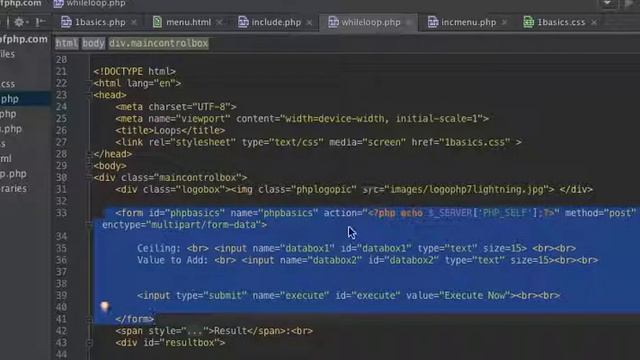The width and height of the screenshot is (640, 360).
Task: Click the <title>Loops</title> code line
Action: 170,131
